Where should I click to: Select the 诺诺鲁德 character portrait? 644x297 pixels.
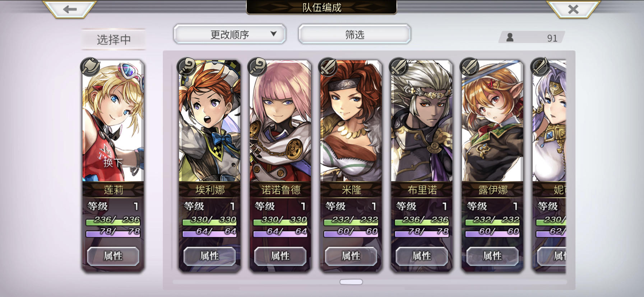tap(280, 121)
